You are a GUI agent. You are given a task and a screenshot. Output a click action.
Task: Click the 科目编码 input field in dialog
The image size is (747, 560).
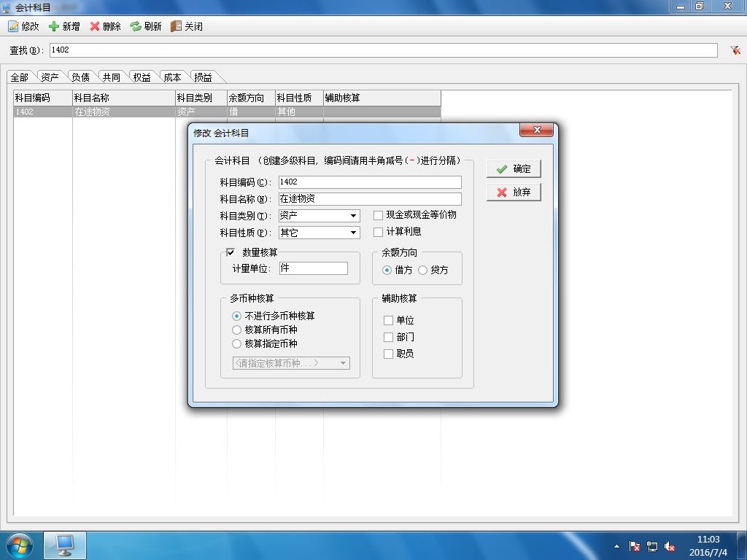(x=370, y=182)
